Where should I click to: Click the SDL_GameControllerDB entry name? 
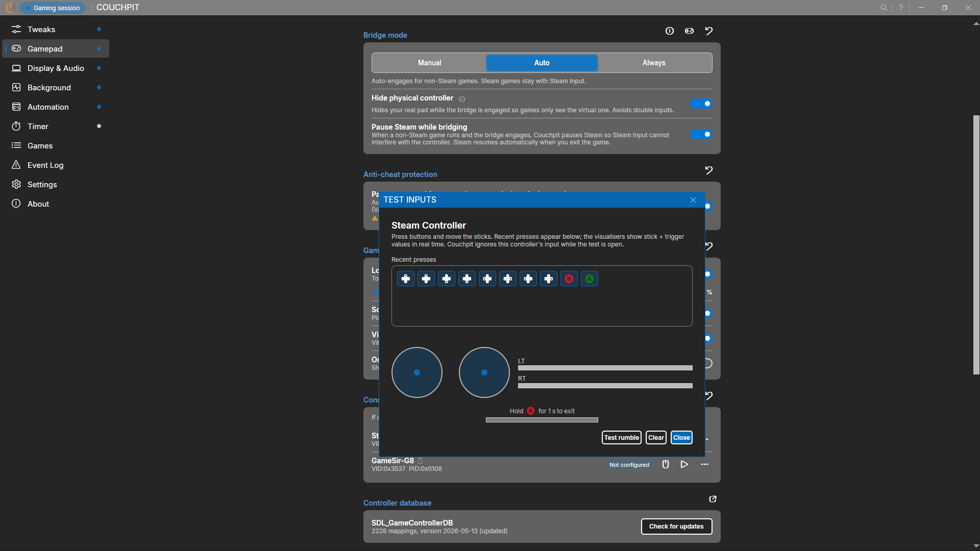point(412,523)
